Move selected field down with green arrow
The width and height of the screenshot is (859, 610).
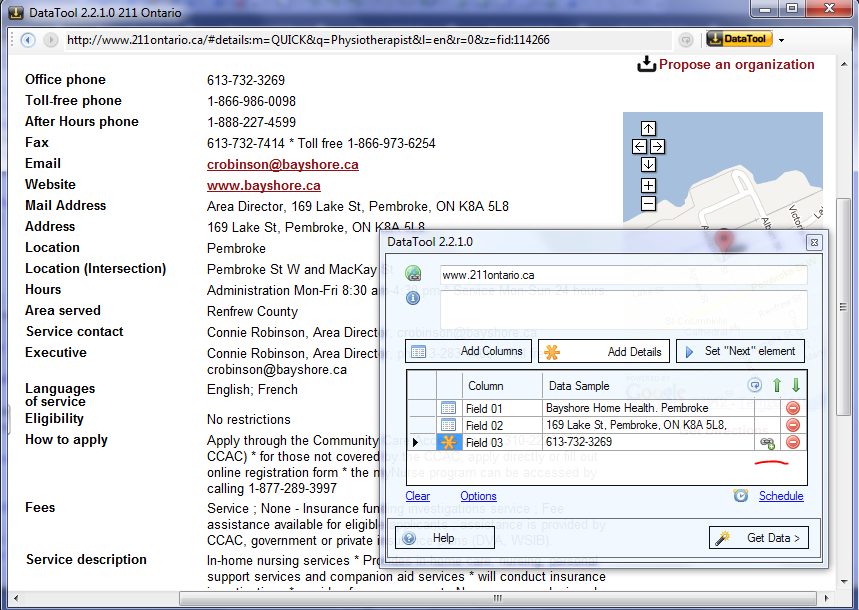click(795, 384)
